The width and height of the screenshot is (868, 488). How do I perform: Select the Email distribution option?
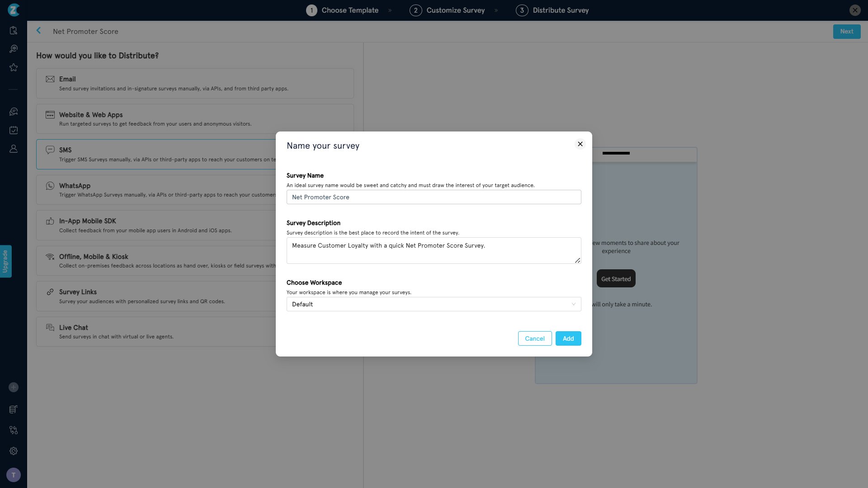tap(195, 84)
